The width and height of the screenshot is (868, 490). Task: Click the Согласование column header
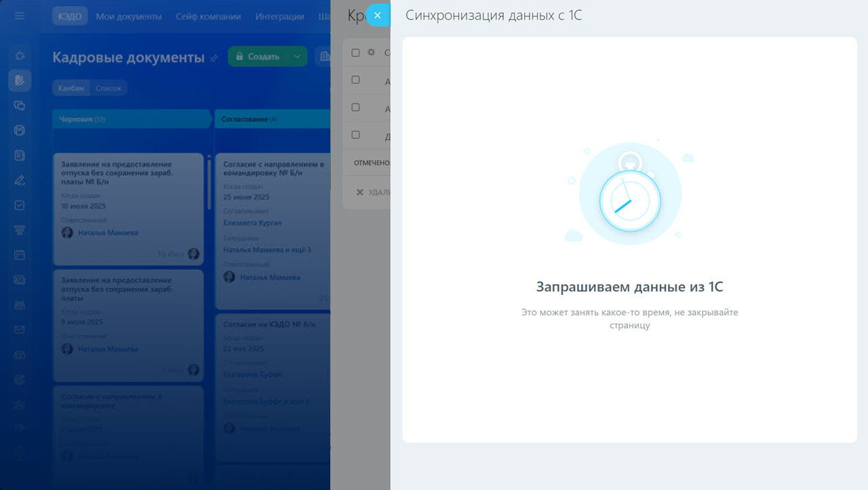click(273, 119)
